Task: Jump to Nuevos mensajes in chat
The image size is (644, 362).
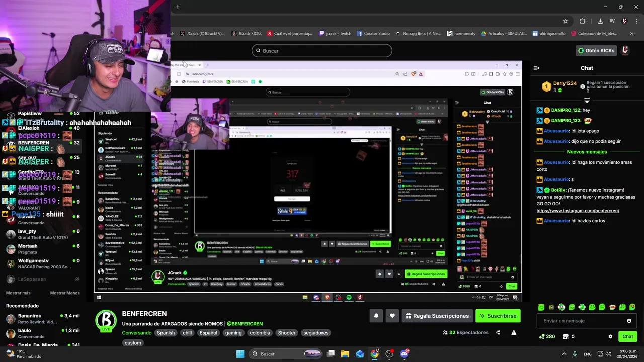Action: click(x=587, y=152)
